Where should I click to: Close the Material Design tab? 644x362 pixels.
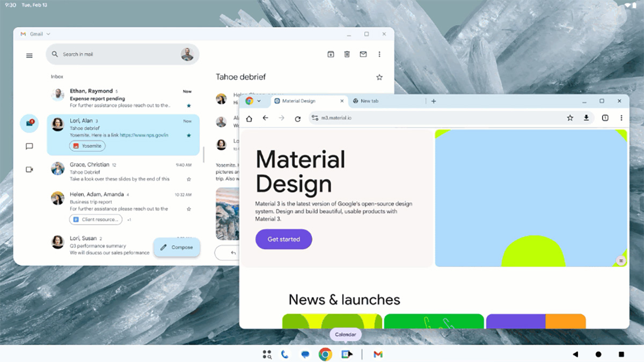pyautogui.click(x=342, y=101)
